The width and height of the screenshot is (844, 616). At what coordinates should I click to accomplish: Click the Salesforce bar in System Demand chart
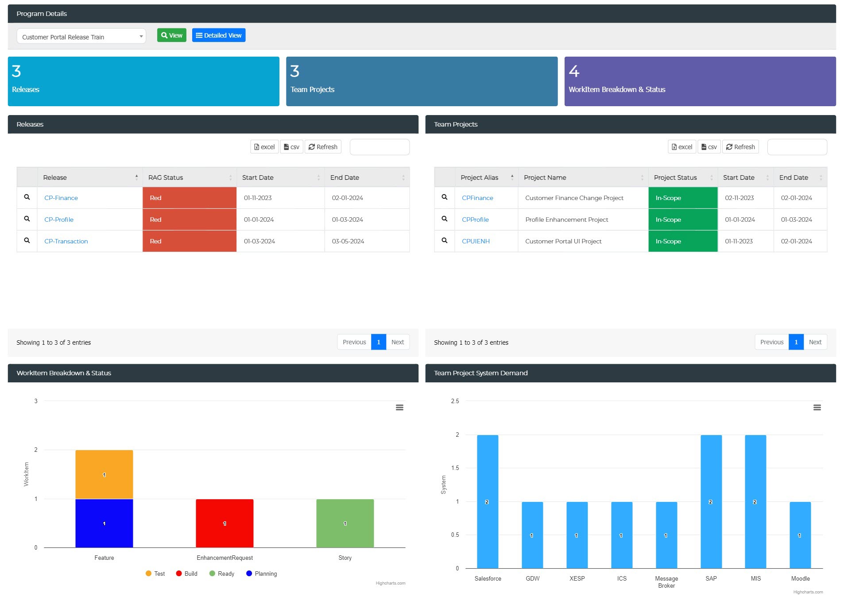tap(488, 501)
